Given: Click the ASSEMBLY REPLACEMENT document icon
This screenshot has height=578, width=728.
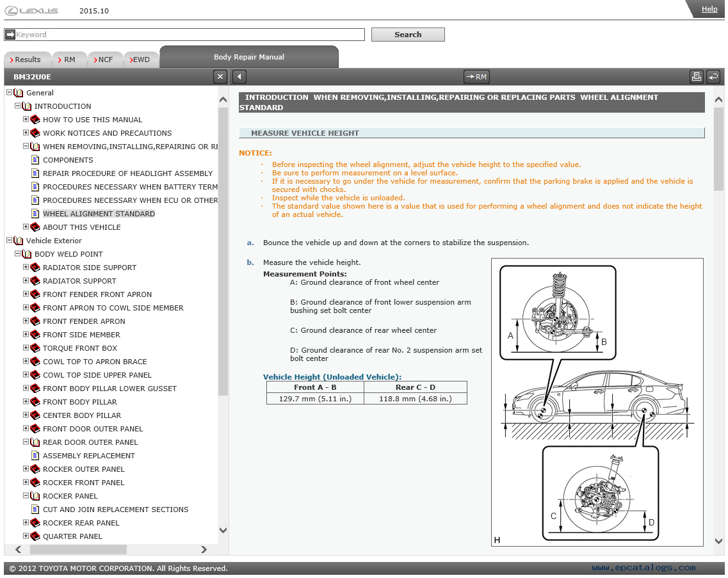Looking at the screenshot, I should coord(35,456).
